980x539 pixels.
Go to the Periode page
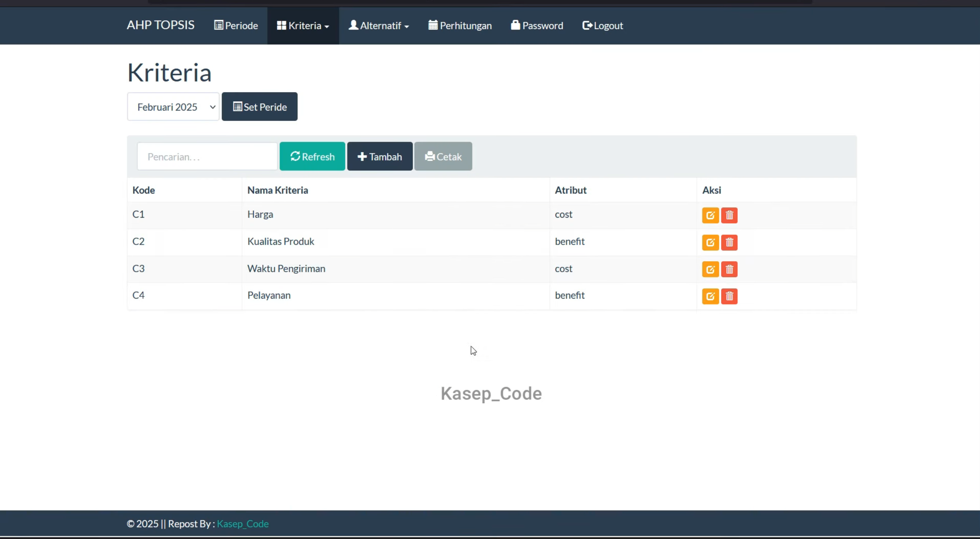pyautogui.click(x=236, y=26)
